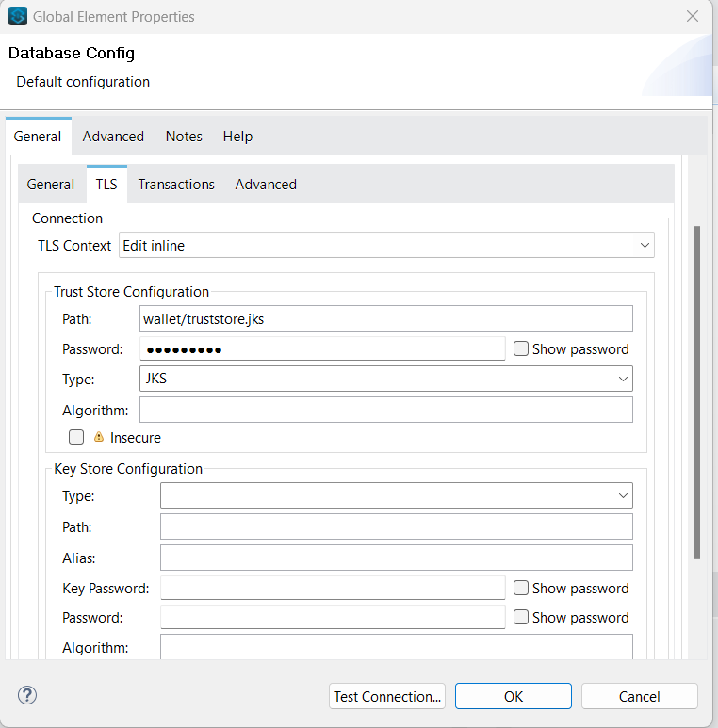Click the help question mark icon
Screen dimensions: 718x728
(26, 696)
